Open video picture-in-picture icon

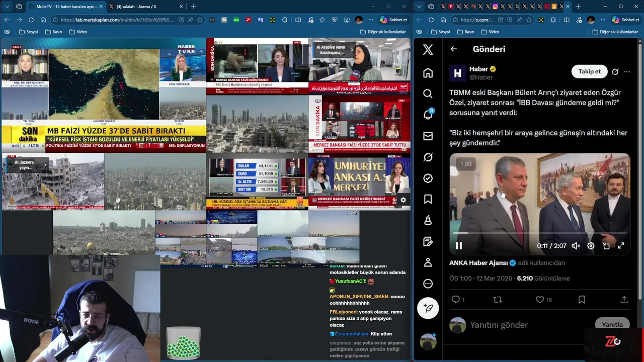(606, 246)
